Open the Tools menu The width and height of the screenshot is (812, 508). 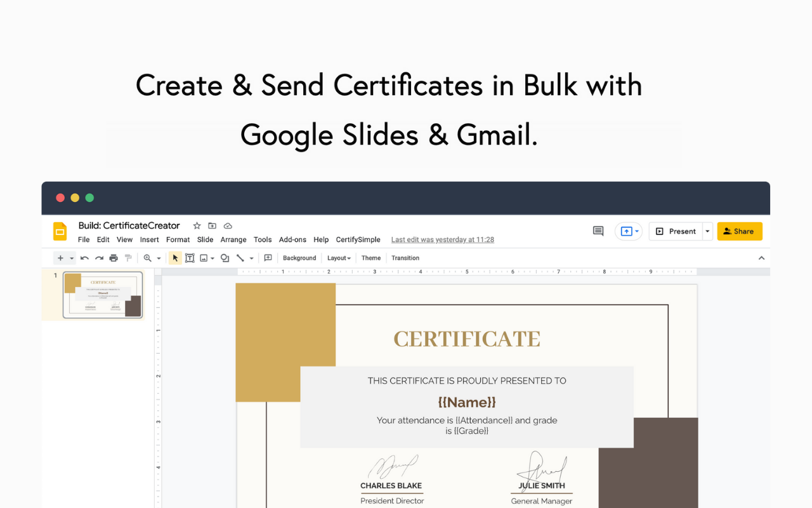[x=263, y=239]
